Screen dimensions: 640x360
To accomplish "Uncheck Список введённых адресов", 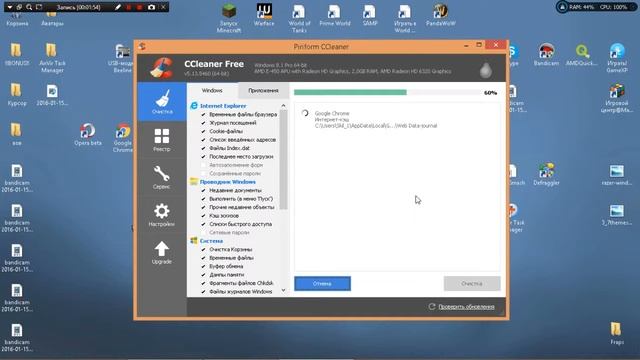I will tap(203, 140).
